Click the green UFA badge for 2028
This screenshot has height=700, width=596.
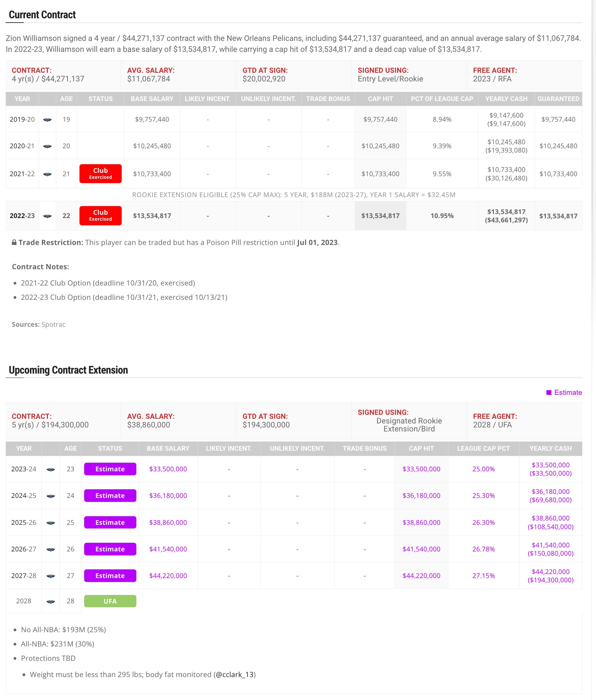[x=110, y=601]
